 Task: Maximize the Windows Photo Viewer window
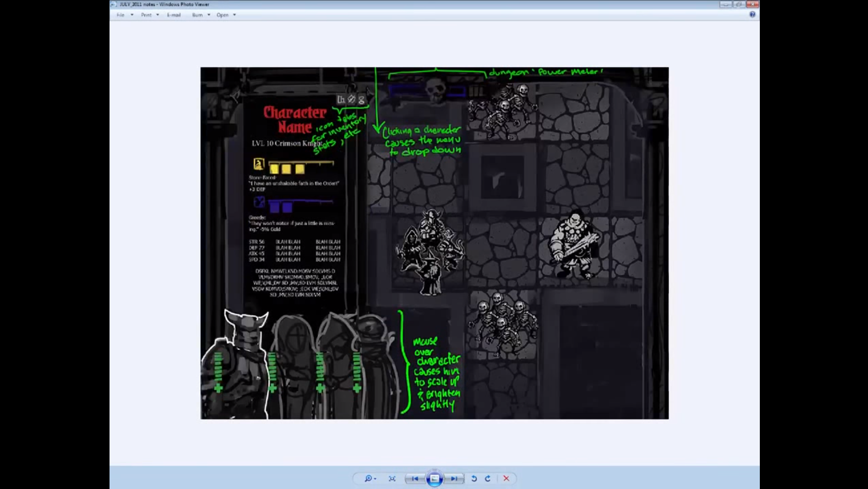point(739,4)
